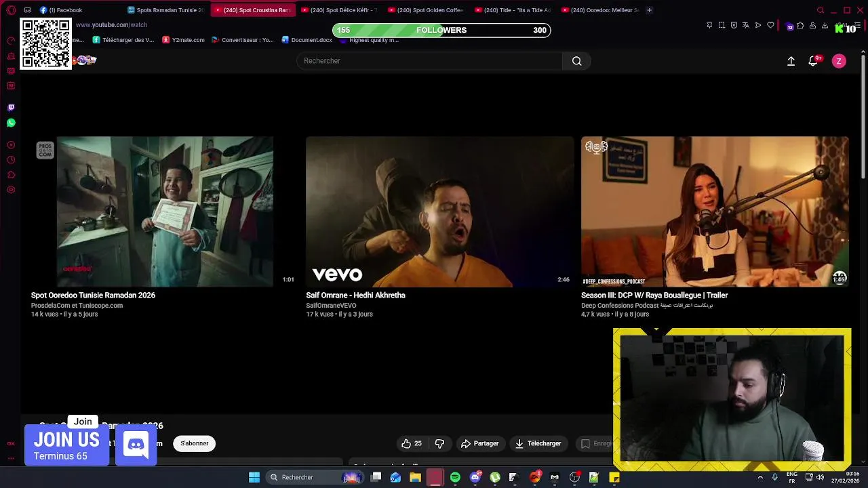Click ProsdelaCom et Tuniscope.com channel name

77,306
